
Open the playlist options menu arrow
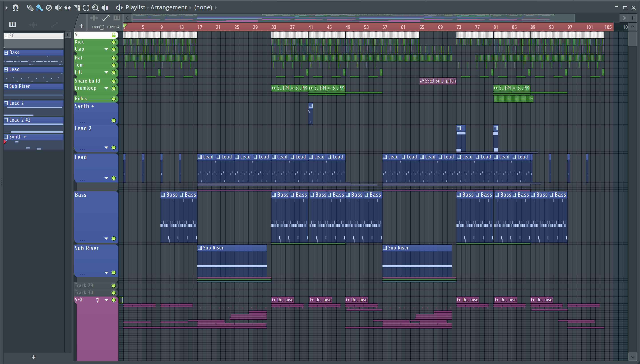point(6,8)
